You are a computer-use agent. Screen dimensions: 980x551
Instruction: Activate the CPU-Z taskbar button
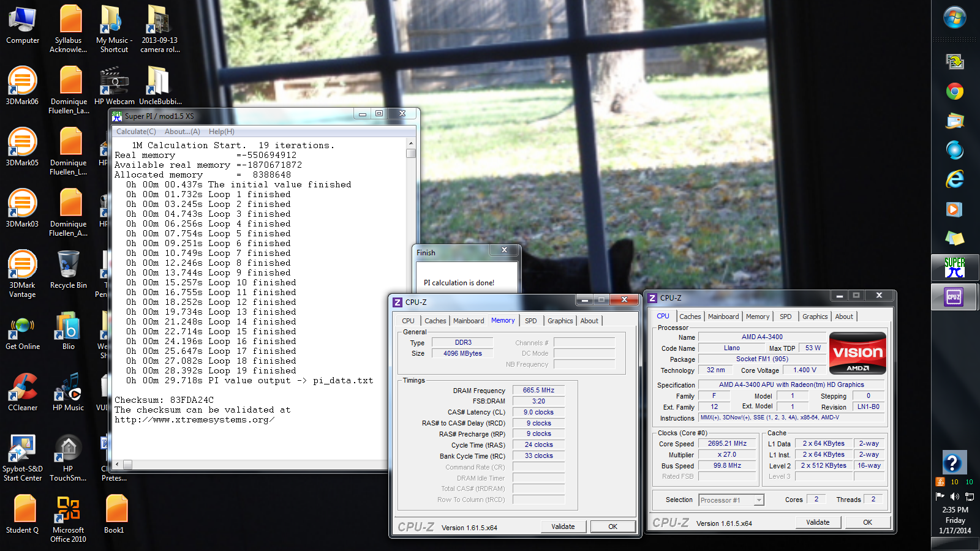coord(955,297)
